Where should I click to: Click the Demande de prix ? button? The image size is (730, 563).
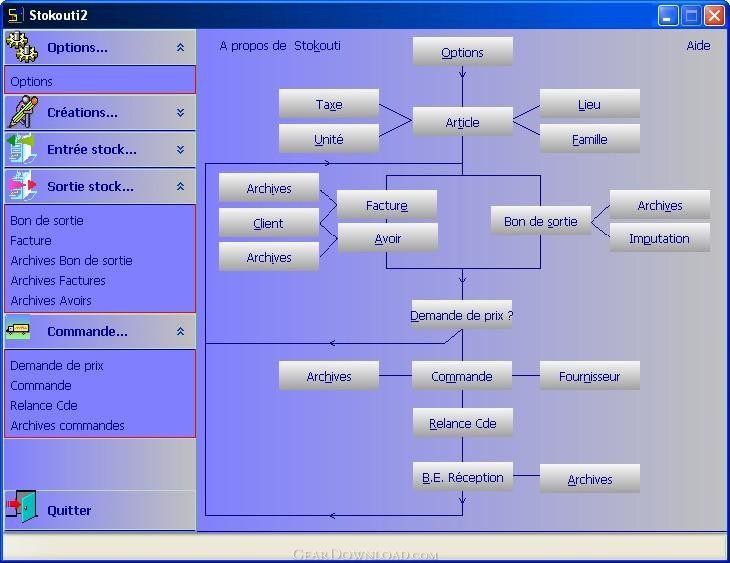[461, 315]
